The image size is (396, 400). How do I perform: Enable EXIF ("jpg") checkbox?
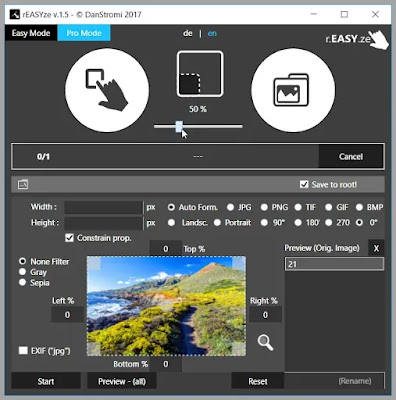23,350
